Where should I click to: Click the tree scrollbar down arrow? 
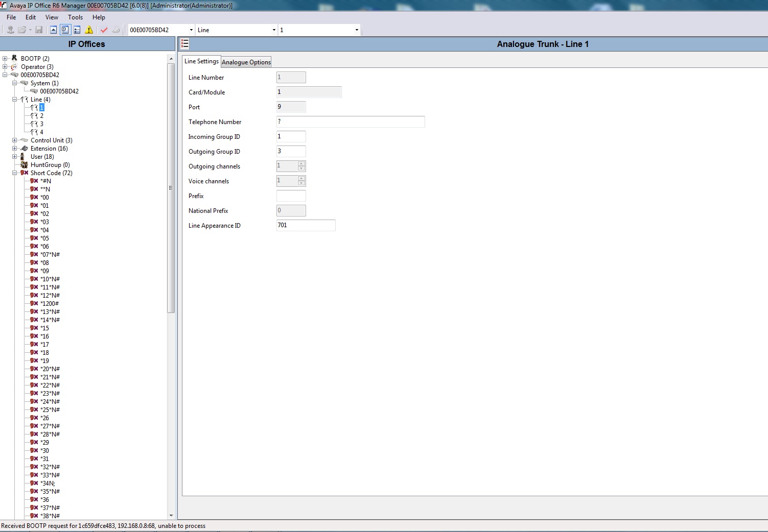pos(171,516)
